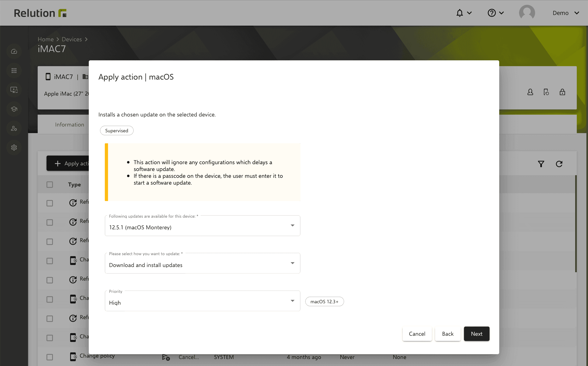
Task: Click the Supervised tag
Action: (x=117, y=130)
